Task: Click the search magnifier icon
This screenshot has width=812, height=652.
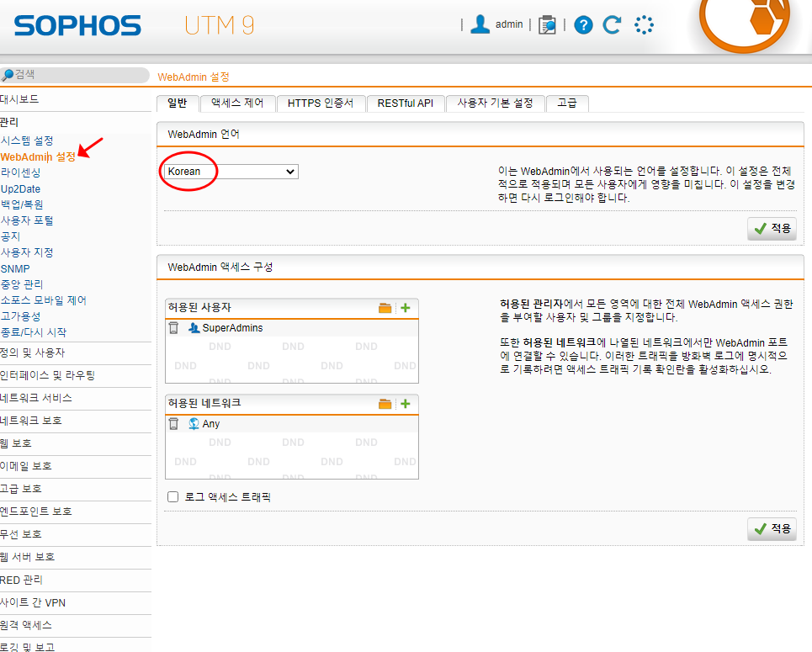Action: pos(8,75)
